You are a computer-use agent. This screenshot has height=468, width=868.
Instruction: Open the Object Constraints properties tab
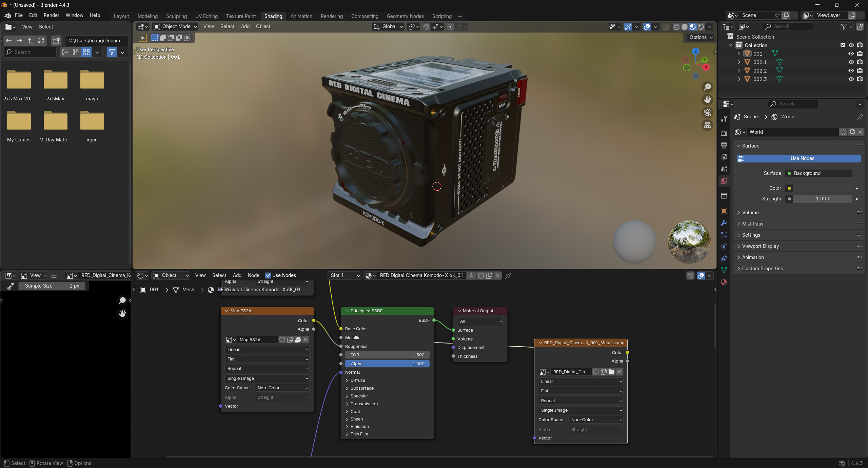pyautogui.click(x=724, y=258)
